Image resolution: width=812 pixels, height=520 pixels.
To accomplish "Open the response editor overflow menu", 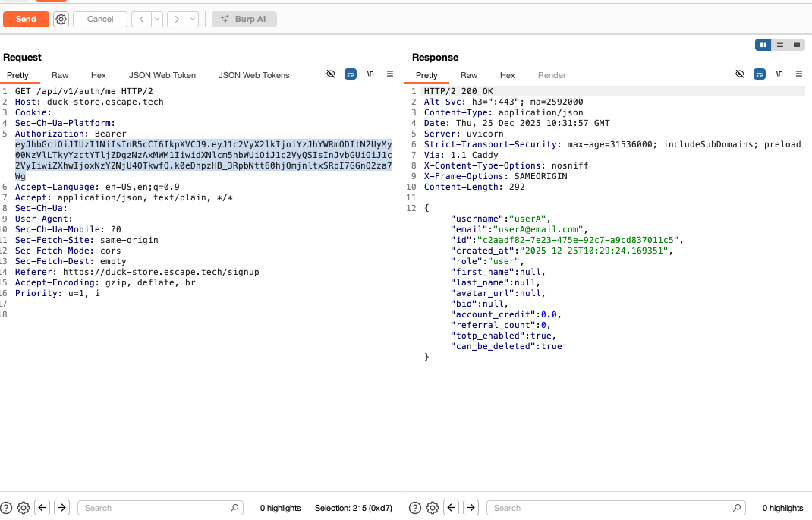I will 798,74.
